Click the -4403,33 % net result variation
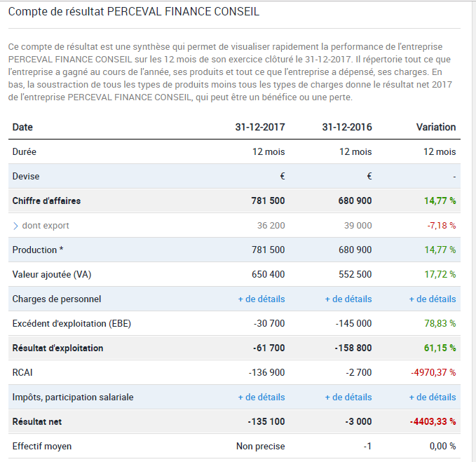 pos(433,421)
